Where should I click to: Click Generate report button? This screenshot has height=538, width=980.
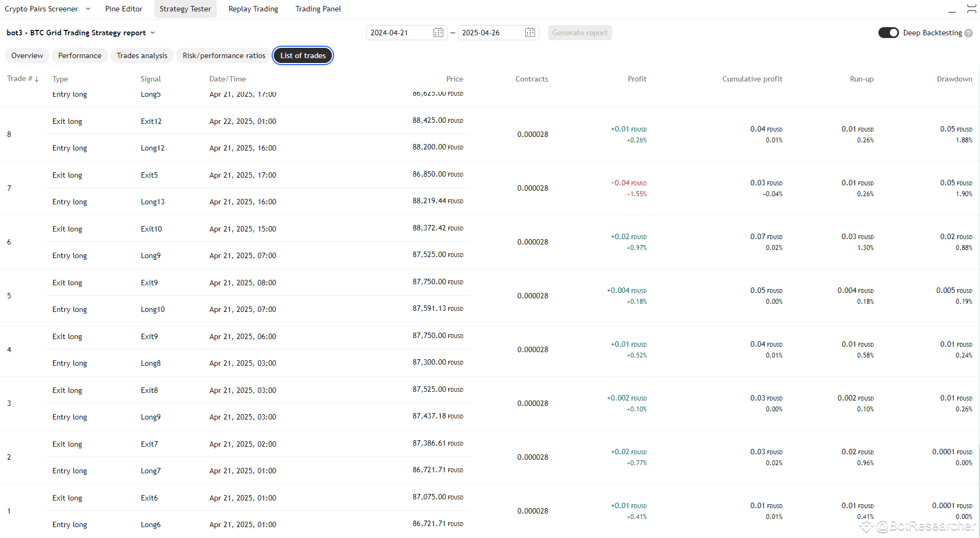580,33
